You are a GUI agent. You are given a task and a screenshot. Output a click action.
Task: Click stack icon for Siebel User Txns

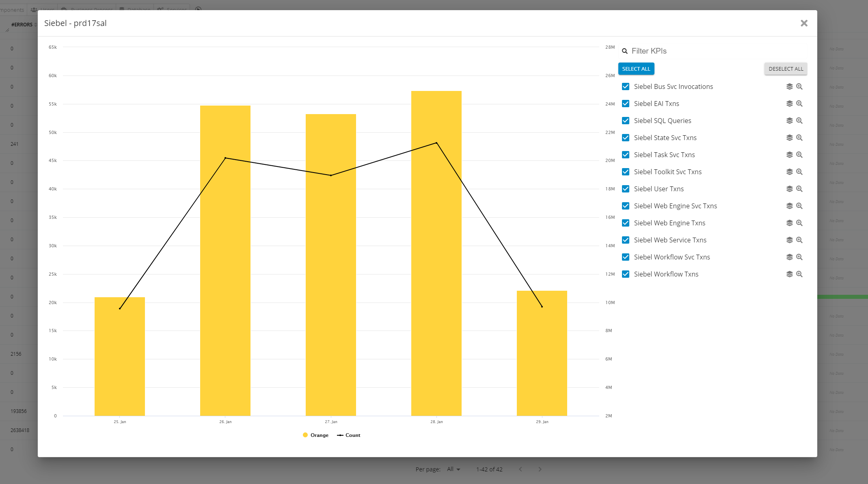(x=789, y=189)
